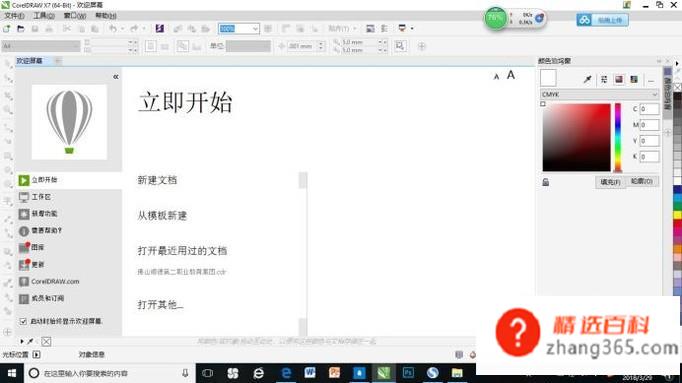Image resolution: width=682 pixels, height=383 pixels.
Task: Open the CMYK color model dropdown
Action: 599,94
